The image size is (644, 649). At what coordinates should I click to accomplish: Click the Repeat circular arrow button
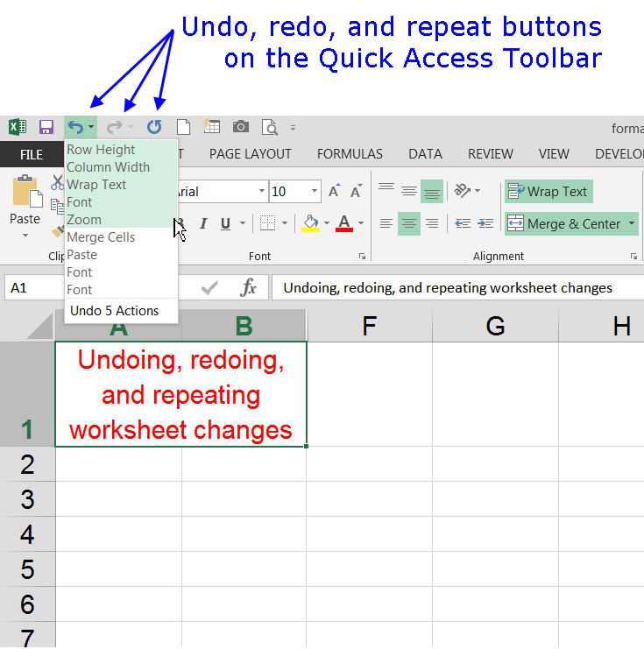pyautogui.click(x=154, y=127)
